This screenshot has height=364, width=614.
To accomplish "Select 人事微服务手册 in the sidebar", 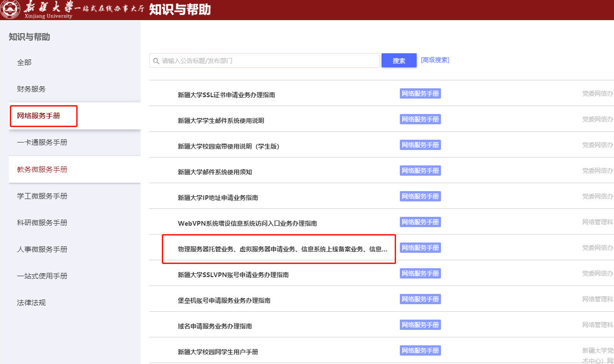I will [42, 249].
